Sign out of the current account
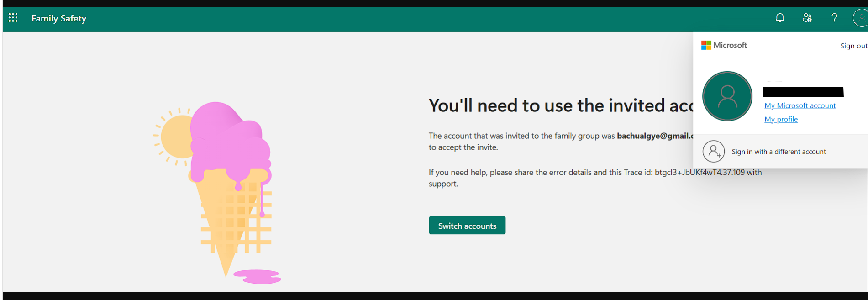The height and width of the screenshot is (300, 868). (853, 46)
